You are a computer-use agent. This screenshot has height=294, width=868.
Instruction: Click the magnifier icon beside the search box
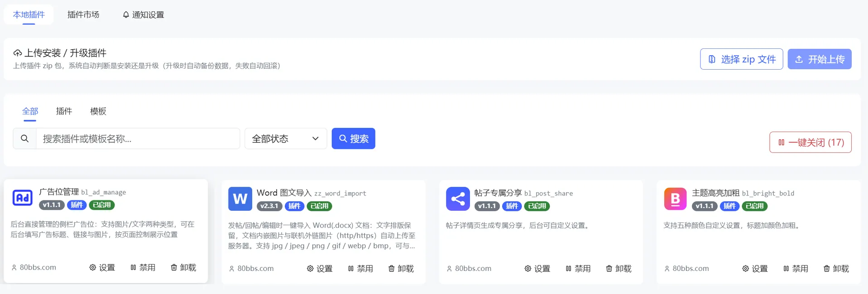25,138
